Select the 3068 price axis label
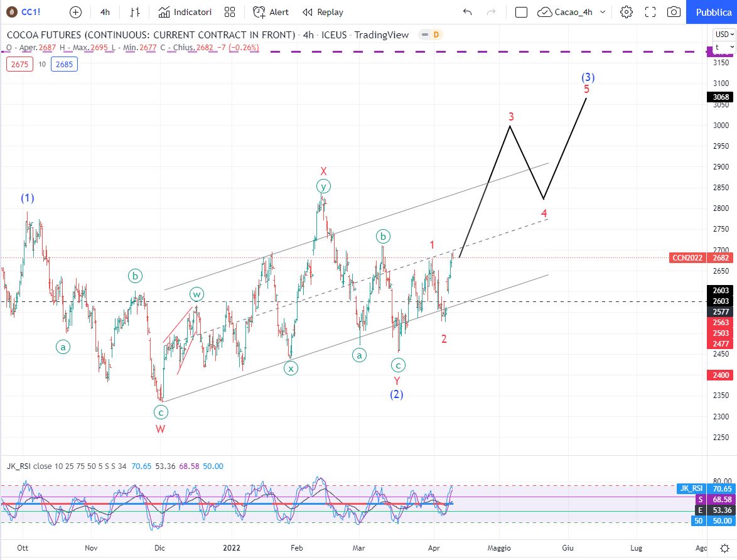The image size is (737, 560). [721, 97]
